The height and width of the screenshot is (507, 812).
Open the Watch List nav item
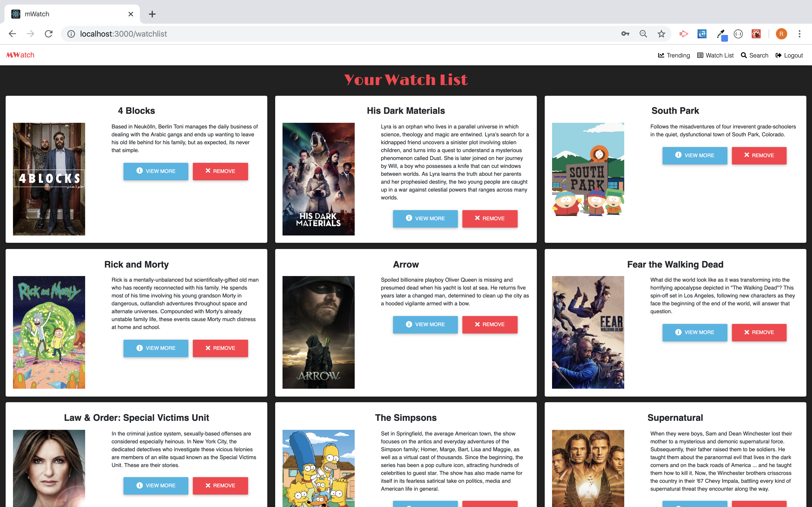coord(715,55)
